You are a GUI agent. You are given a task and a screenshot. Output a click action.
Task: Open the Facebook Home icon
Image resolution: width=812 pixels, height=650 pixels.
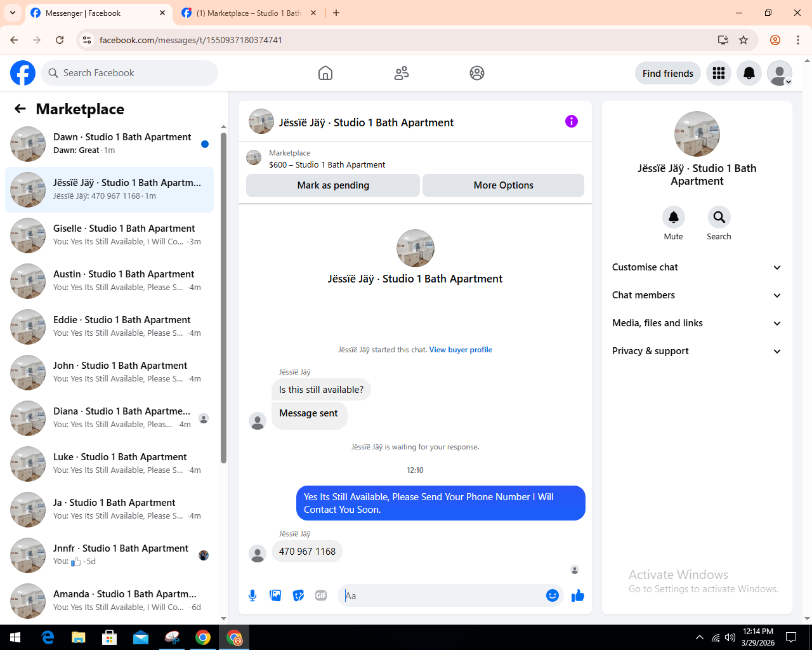(x=325, y=73)
